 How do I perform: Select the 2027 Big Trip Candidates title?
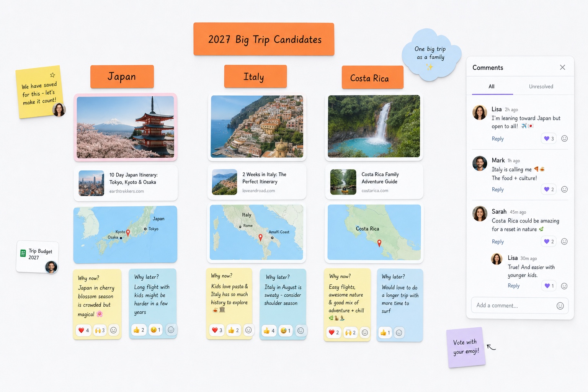[x=264, y=39]
